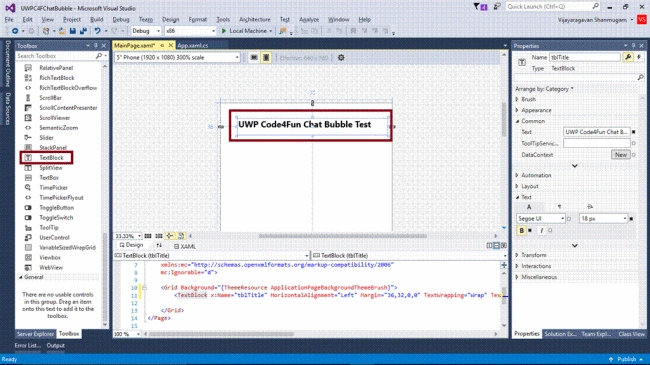This screenshot has height=365, width=650.
Task: Click the Name field showing tblTitle
Action: click(585, 57)
